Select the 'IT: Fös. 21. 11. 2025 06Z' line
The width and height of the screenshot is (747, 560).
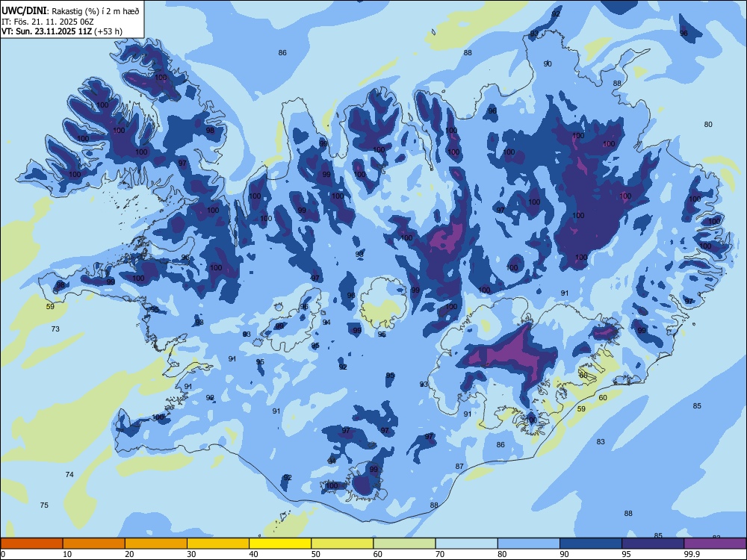[48, 22]
